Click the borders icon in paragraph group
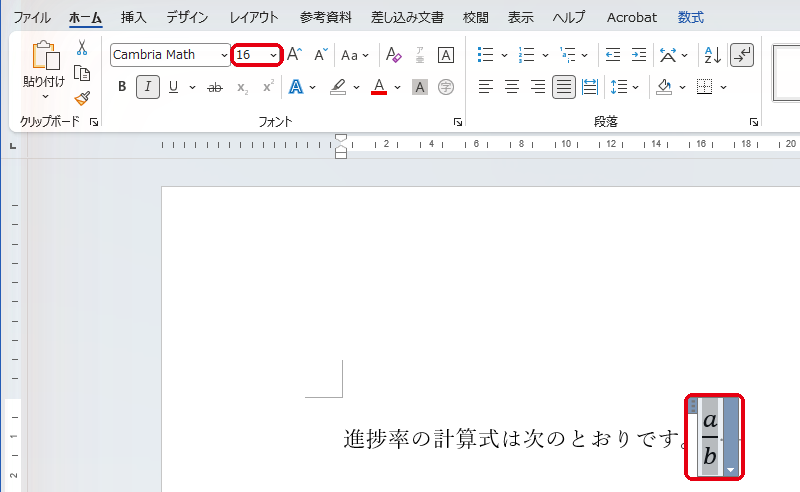Screen dimensions: 800x492 705,87
